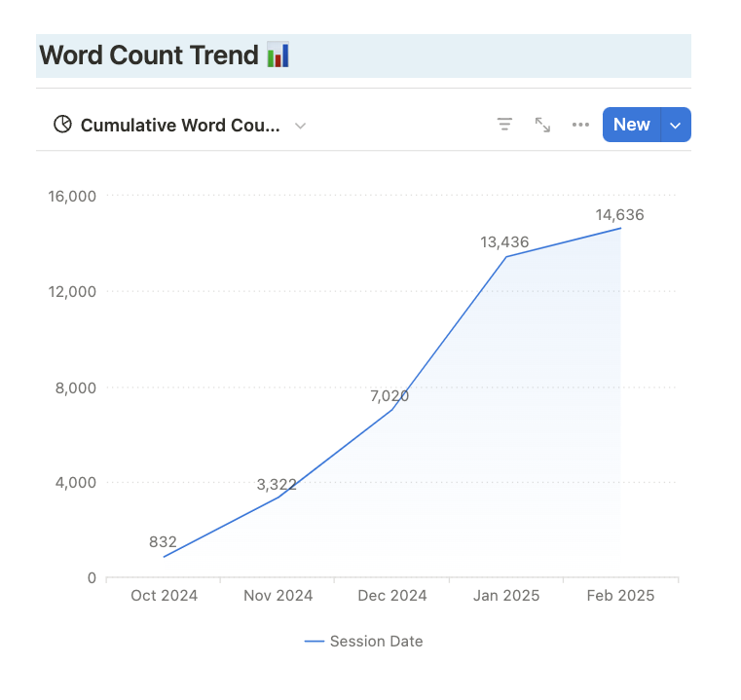Open the three-dots more options menu

tap(580, 125)
